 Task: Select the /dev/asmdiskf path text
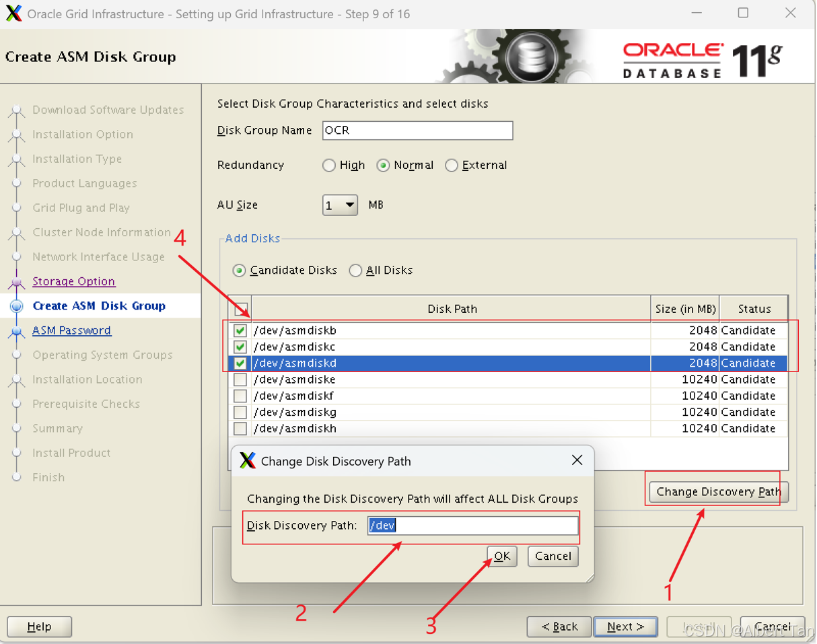click(x=293, y=396)
